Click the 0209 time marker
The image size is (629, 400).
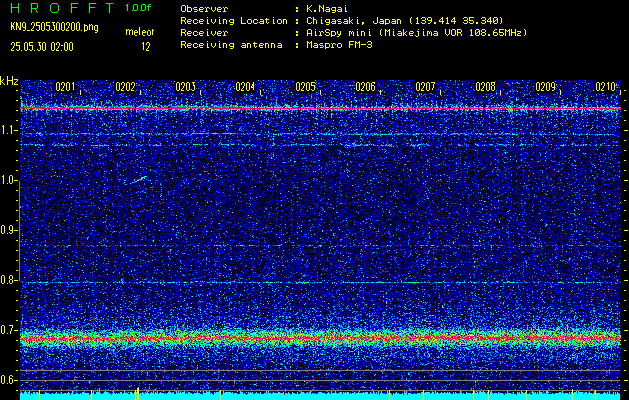pyautogui.click(x=546, y=87)
